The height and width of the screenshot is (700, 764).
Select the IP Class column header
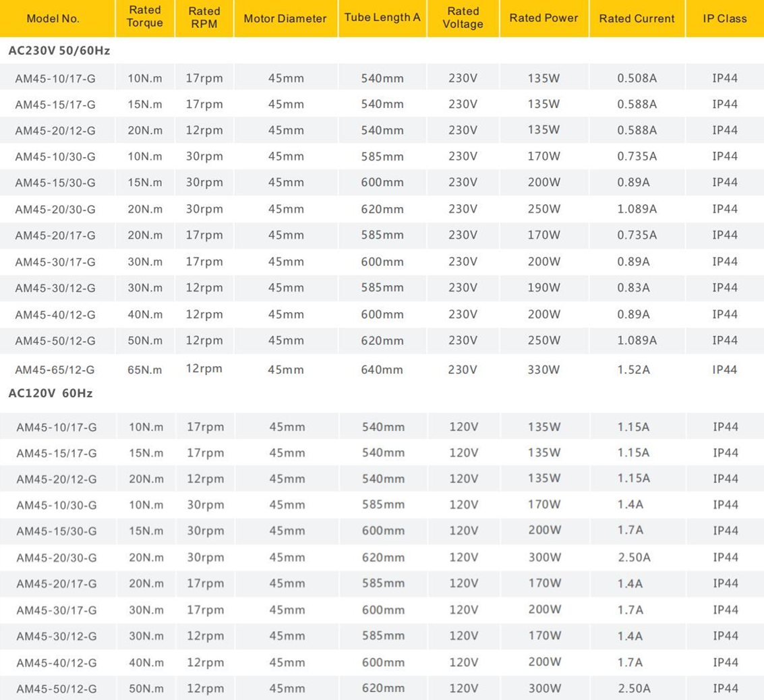tap(725, 18)
